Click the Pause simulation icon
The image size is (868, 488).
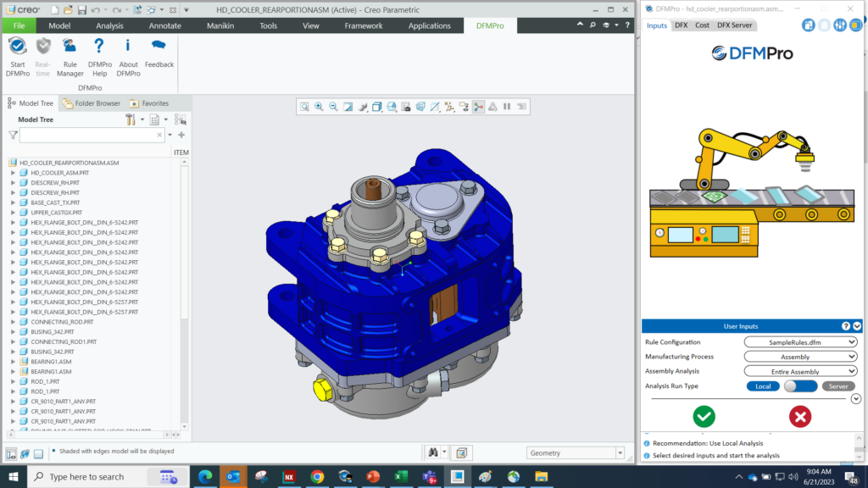click(x=507, y=107)
